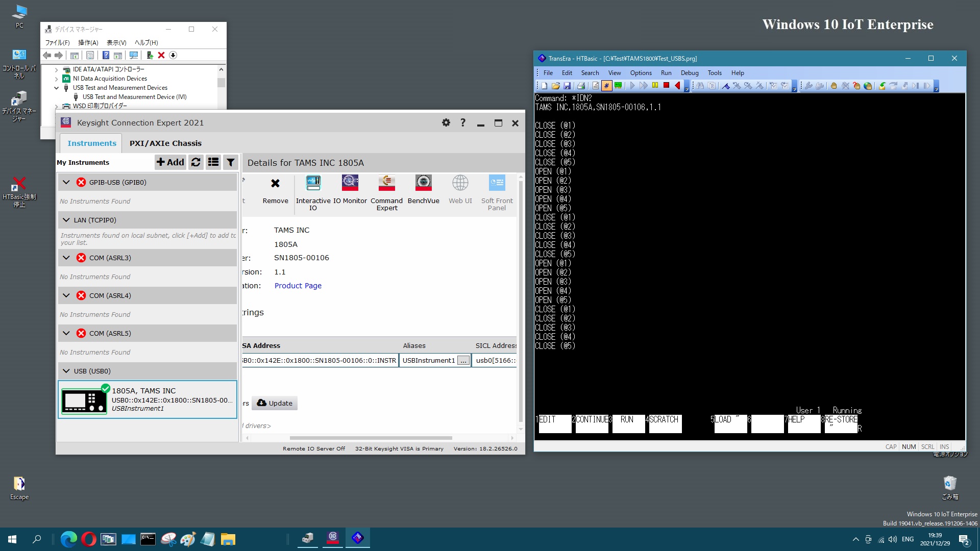Click the red X uninstall icon in Device Manager
The height and width of the screenshot is (551, 980).
161,55
